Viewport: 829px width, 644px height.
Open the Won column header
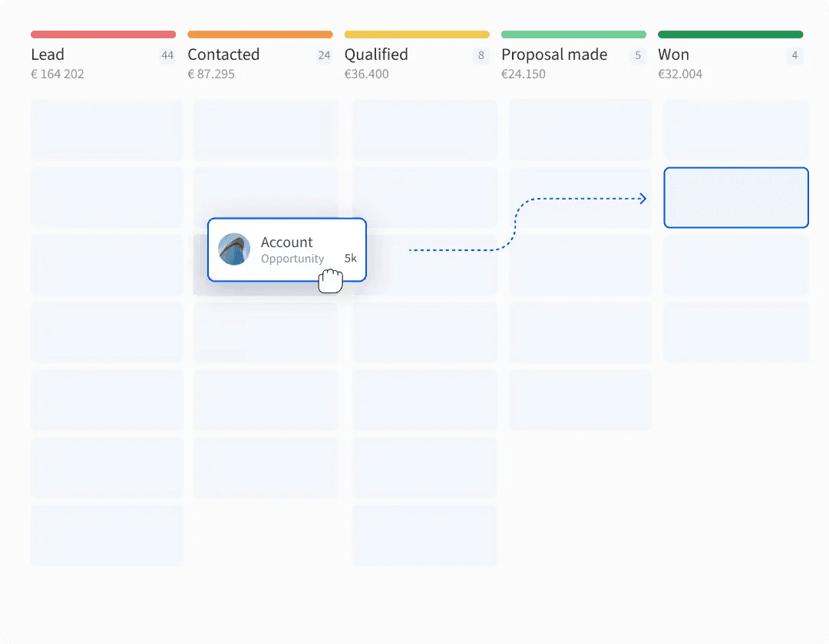(673, 54)
